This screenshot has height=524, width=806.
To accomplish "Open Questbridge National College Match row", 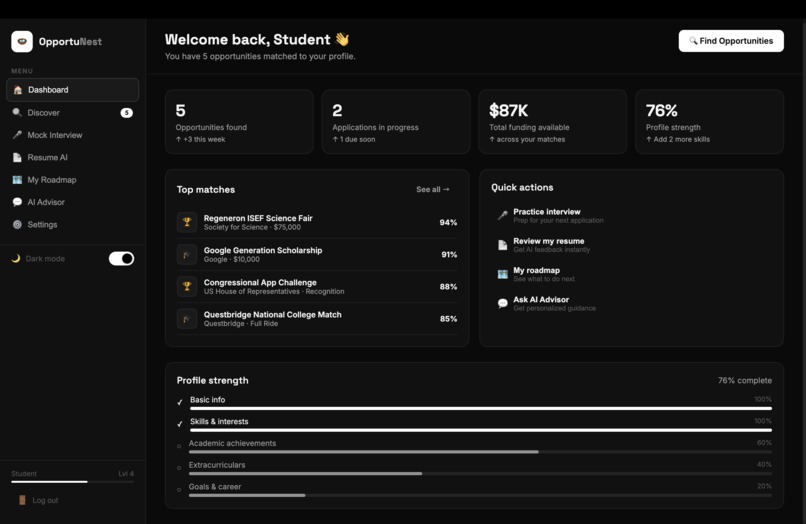I will coord(317,319).
